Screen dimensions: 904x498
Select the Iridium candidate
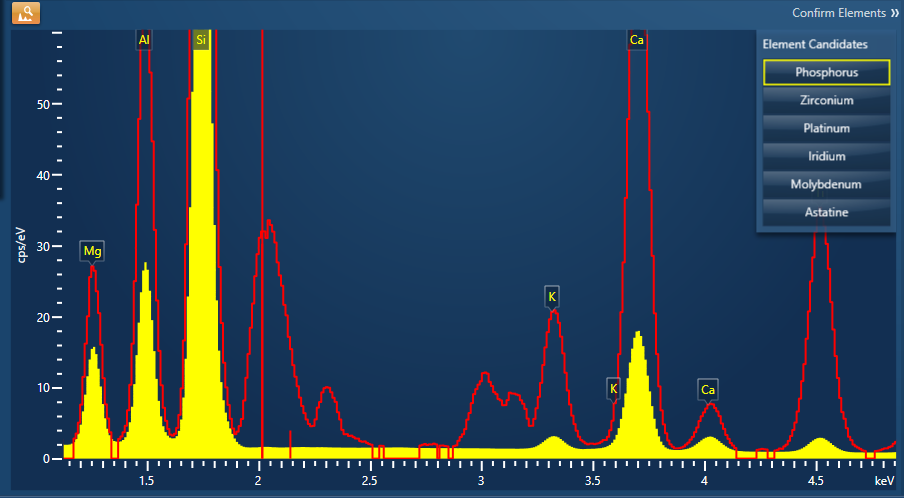pos(825,157)
